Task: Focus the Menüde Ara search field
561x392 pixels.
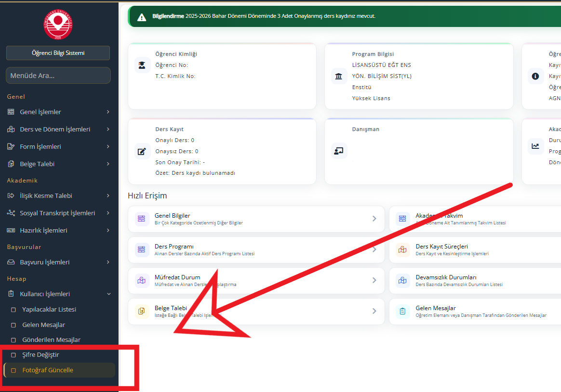Action: pyautogui.click(x=58, y=76)
